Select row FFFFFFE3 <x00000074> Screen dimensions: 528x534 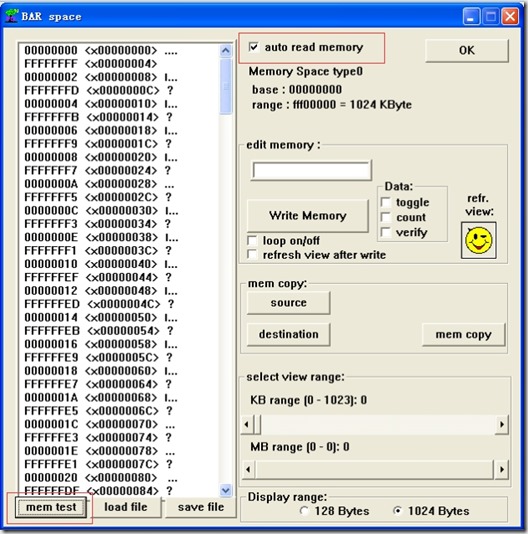[x=119, y=438]
